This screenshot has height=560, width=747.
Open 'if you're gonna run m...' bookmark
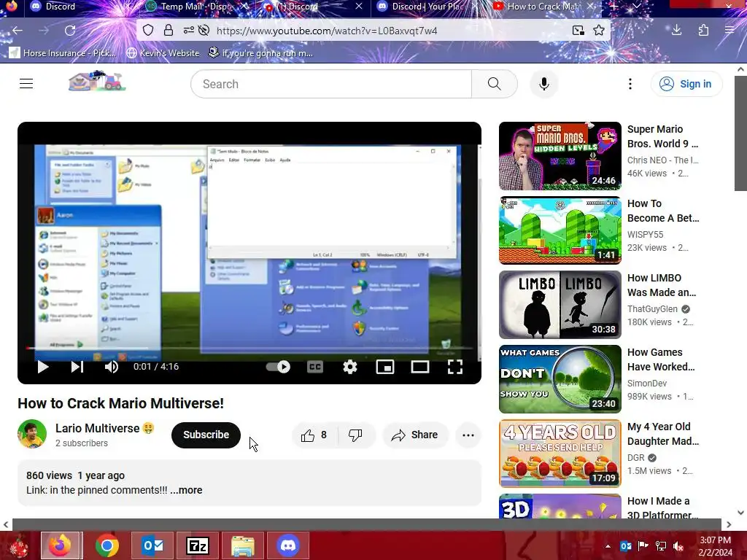[260, 52]
